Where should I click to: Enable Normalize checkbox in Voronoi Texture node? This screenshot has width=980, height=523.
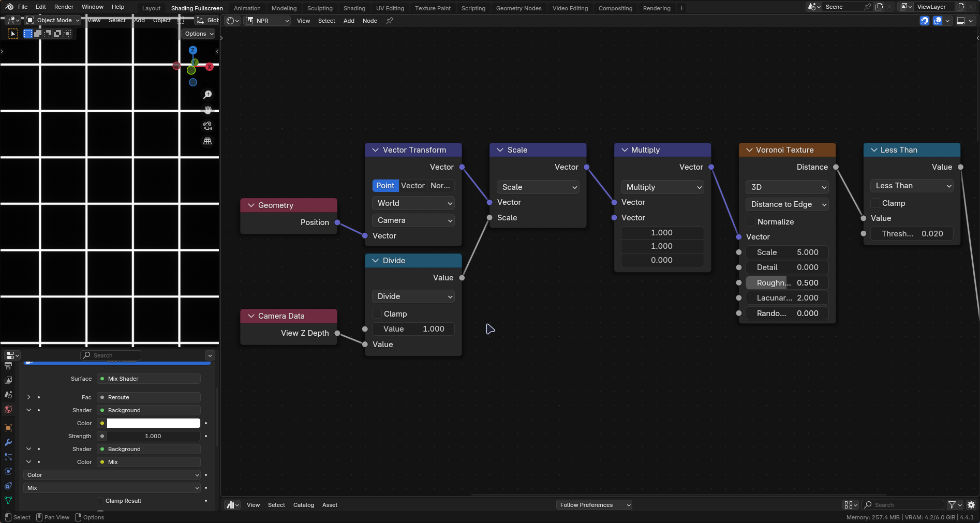751,222
